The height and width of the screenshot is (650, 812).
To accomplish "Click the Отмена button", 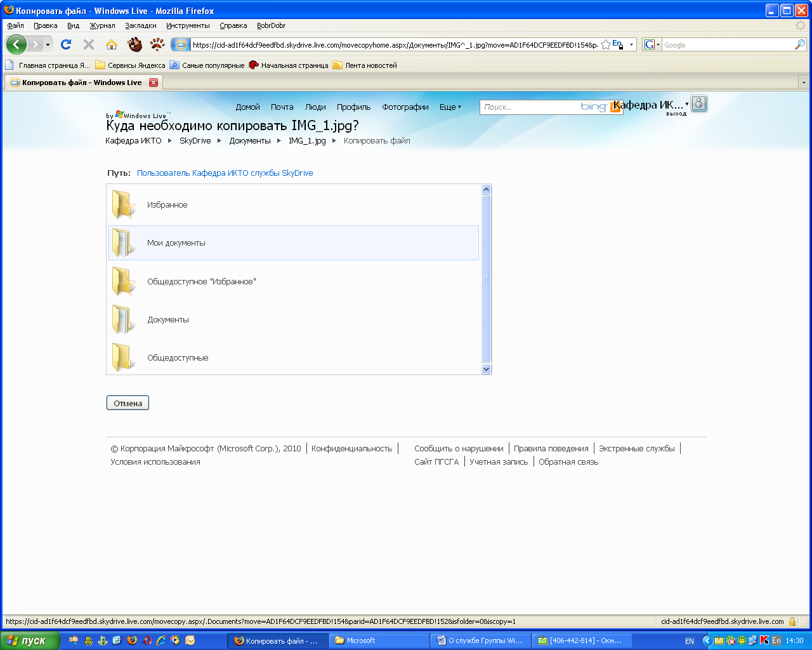I will pos(128,403).
